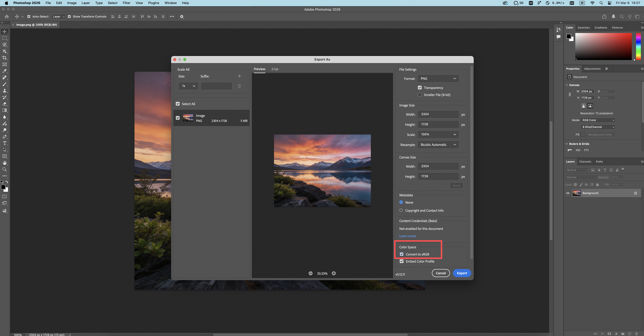Select the Eyedropper tool
The height and width of the screenshot is (336, 644).
coord(5,71)
